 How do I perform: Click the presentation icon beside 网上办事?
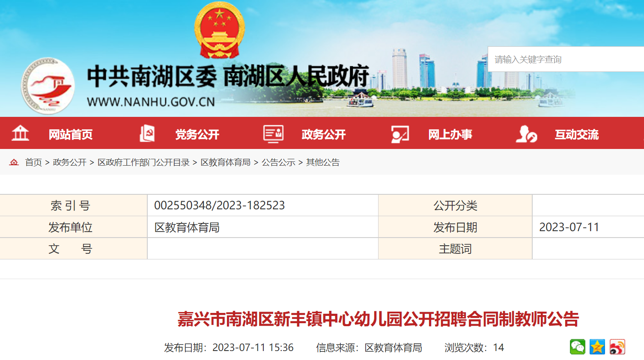pyautogui.click(x=400, y=134)
